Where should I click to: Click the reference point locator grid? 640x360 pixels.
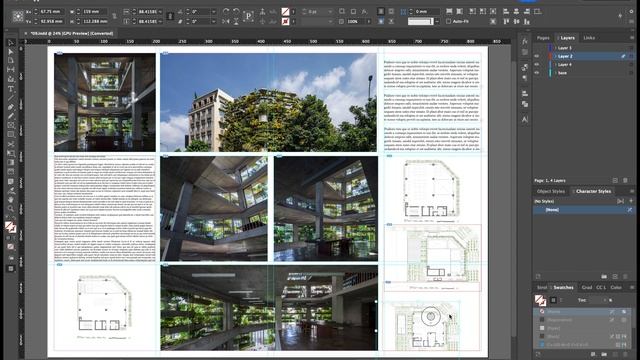pos(18,16)
